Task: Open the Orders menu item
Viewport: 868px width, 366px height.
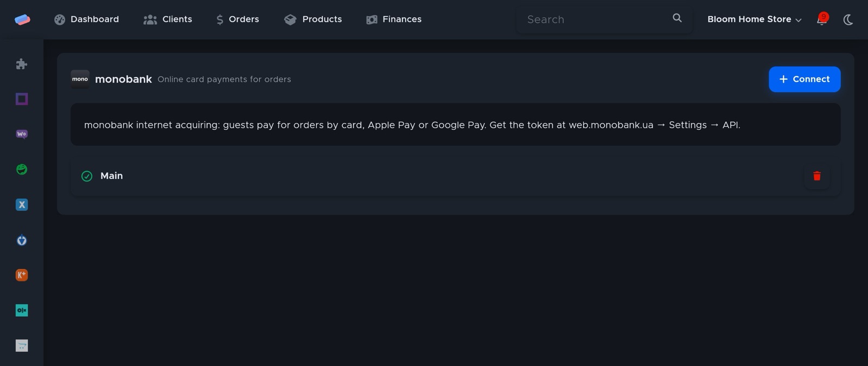Action: click(238, 20)
